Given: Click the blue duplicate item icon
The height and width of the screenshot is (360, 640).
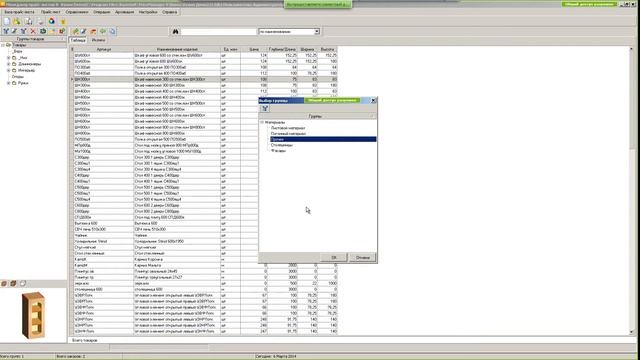Looking at the screenshot, I should (x=112, y=31).
